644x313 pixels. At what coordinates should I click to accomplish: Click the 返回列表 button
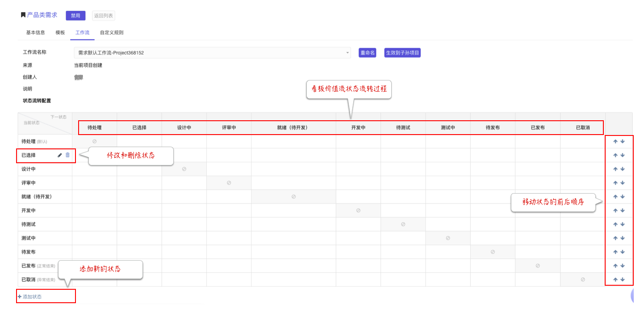coord(104,16)
